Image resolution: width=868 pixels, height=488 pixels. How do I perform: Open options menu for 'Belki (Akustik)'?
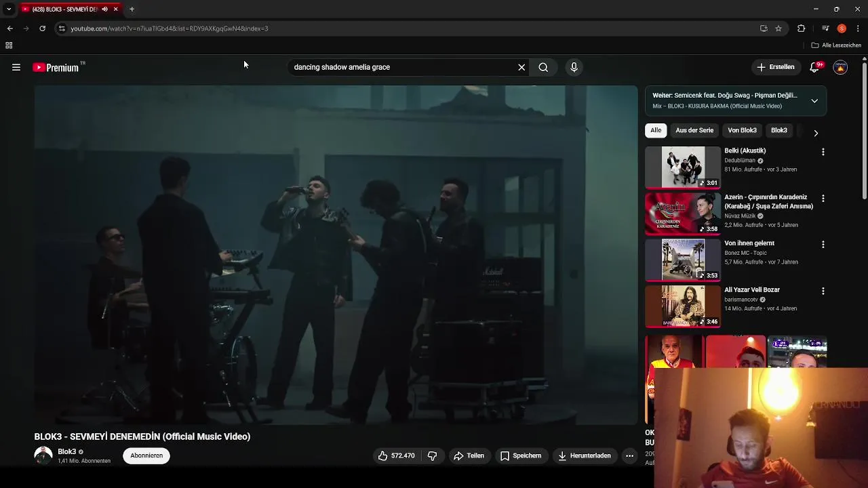pos(823,152)
